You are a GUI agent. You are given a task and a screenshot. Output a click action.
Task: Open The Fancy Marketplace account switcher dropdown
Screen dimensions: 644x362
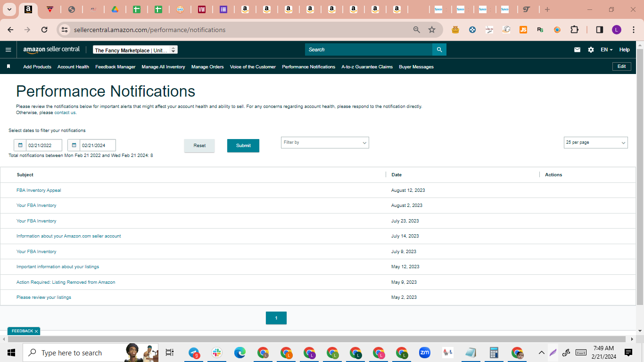point(135,50)
